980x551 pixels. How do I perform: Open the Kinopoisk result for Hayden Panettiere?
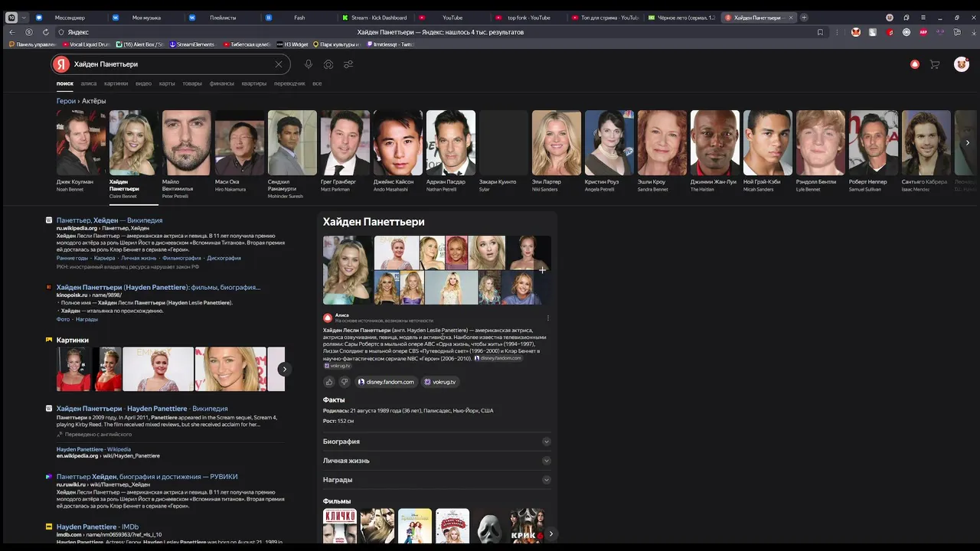(158, 288)
